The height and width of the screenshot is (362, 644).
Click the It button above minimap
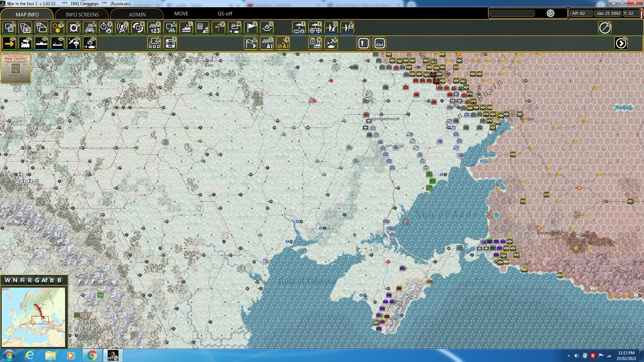(x=52, y=280)
